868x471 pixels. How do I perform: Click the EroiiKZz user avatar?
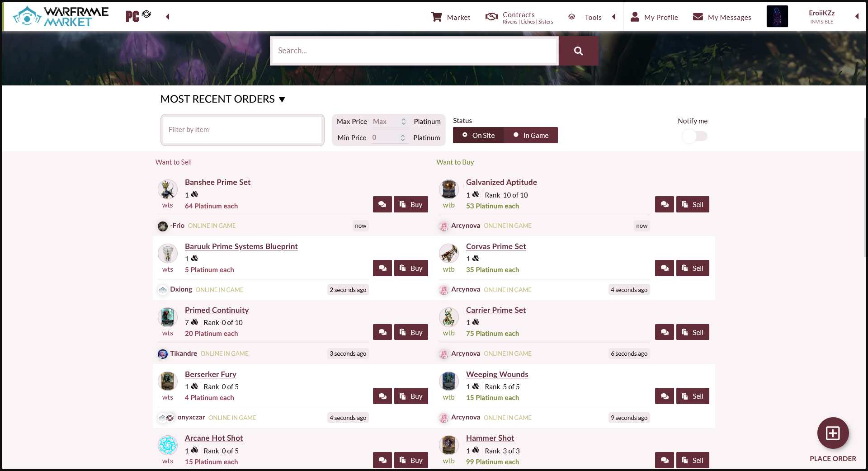pos(777,16)
